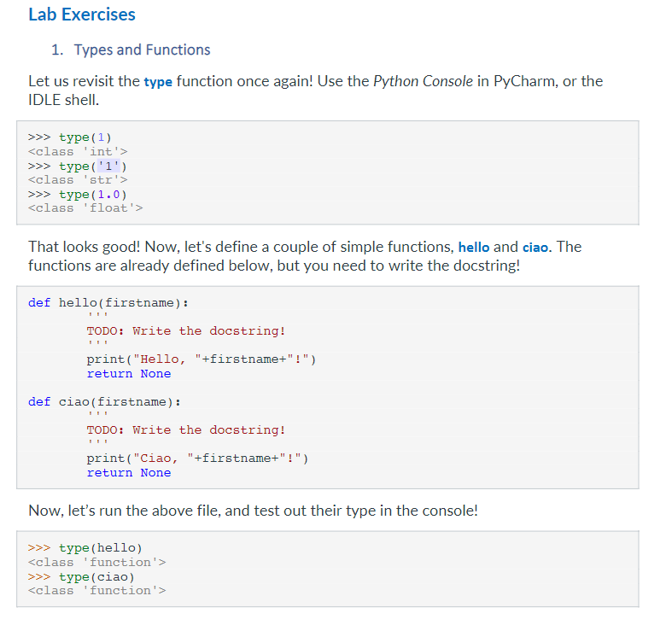672x625 pixels.
Task: Click the '1. Types and Functions' subheading
Action: [x=131, y=50]
